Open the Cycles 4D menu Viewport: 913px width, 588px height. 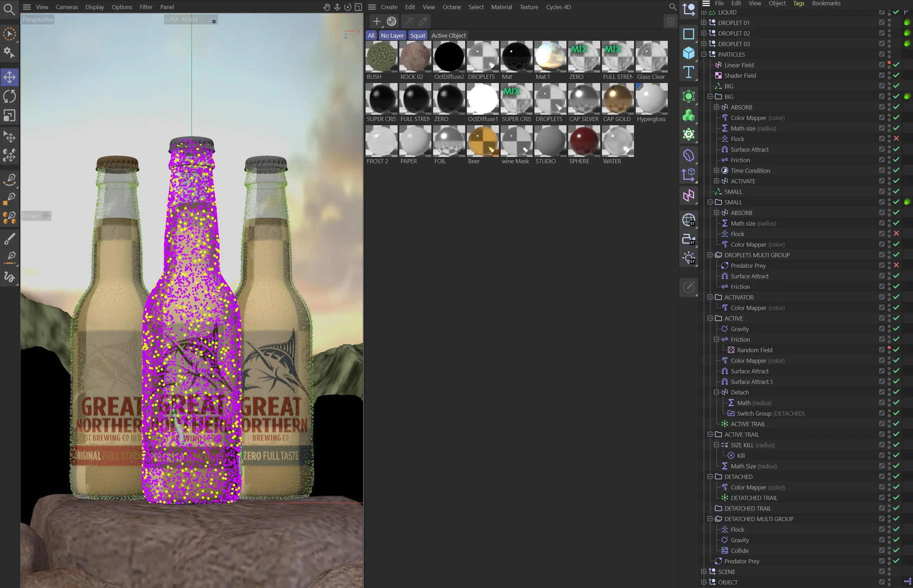558,7
